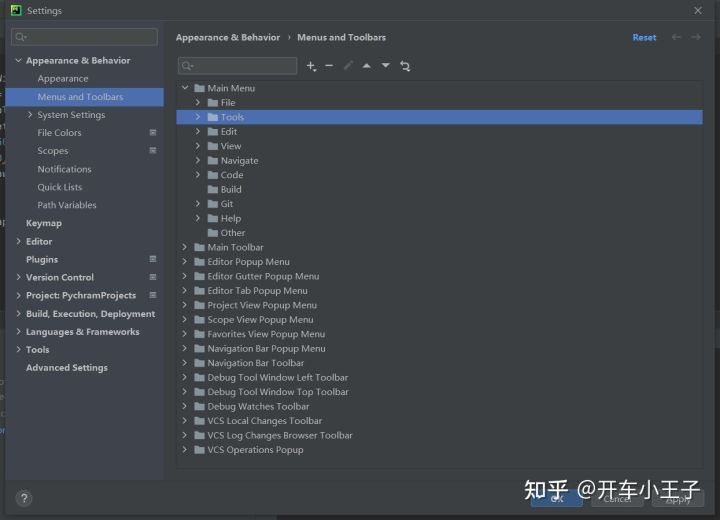The image size is (720, 520).
Task: Go back using the left arrow icon
Action: click(x=676, y=37)
